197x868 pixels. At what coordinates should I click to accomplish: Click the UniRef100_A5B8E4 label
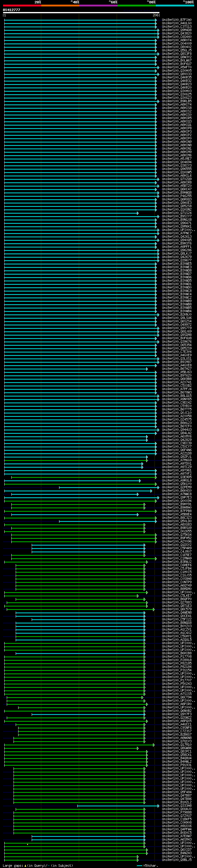pos(177,515)
